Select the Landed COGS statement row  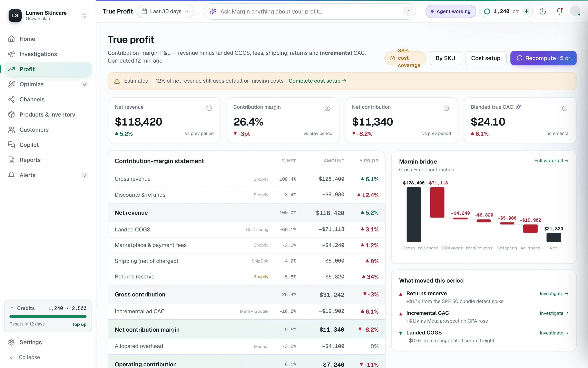(246, 230)
